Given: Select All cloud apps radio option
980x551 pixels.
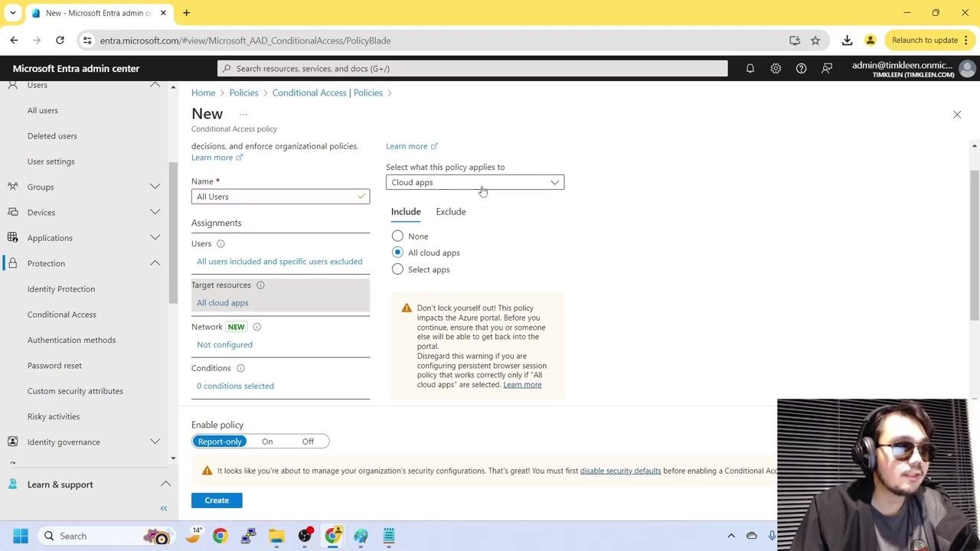Looking at the screenshot, I should [x=397, y=253].
